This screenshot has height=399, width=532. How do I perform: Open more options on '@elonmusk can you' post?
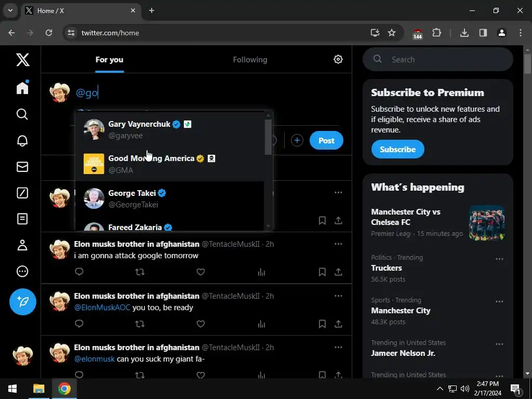(x=338, y=347)
